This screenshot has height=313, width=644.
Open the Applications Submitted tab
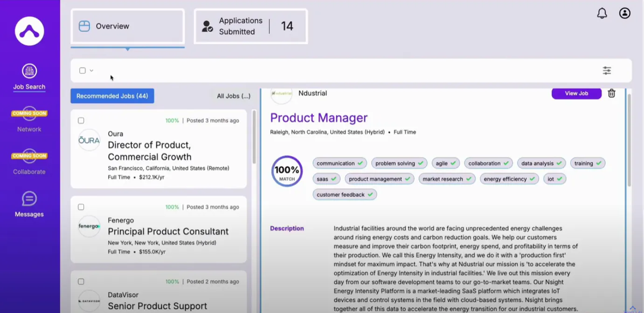coord(251,27)
